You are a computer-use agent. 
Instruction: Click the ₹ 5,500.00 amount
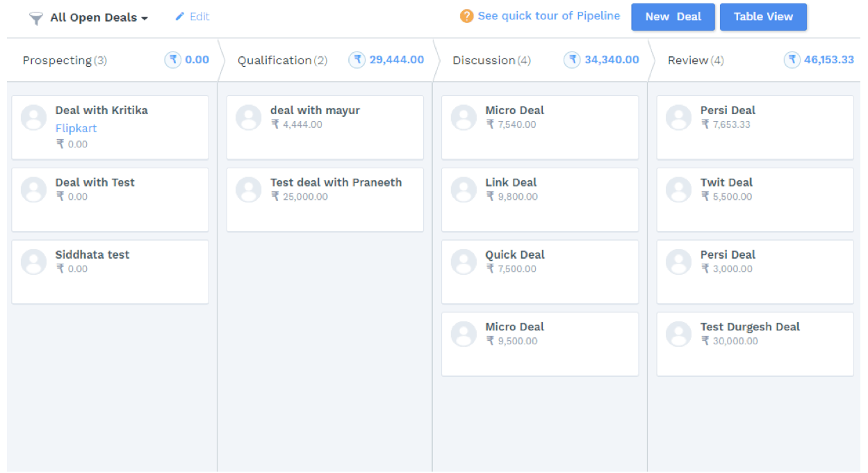(x=726, y=197)
